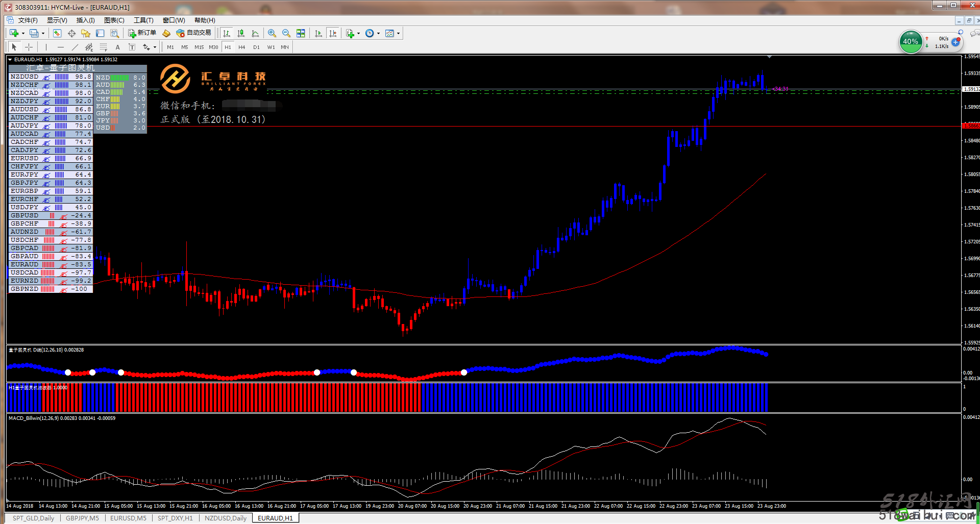Switch chart to bar chart mode
The height and width of the screenshot is (524, 980).
tap(227, 33)
